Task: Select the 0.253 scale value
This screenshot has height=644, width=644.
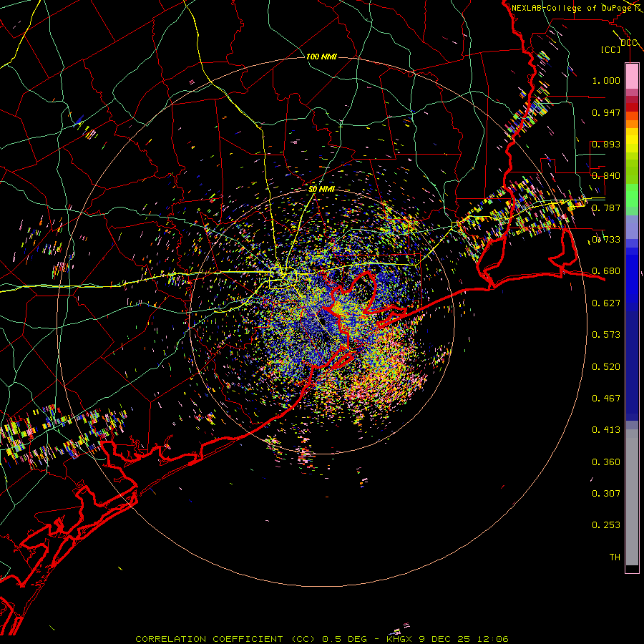Action: (606, 525)
